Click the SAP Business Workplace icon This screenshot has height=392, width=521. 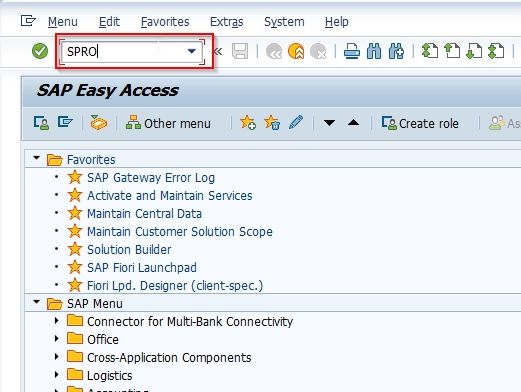pyautogui.click(x=99, y=123)
